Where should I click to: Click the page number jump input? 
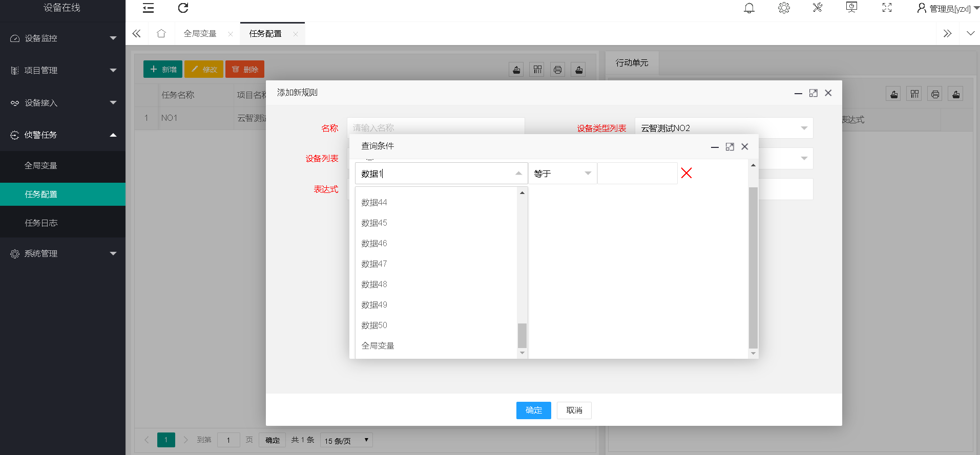coord(228,440)
